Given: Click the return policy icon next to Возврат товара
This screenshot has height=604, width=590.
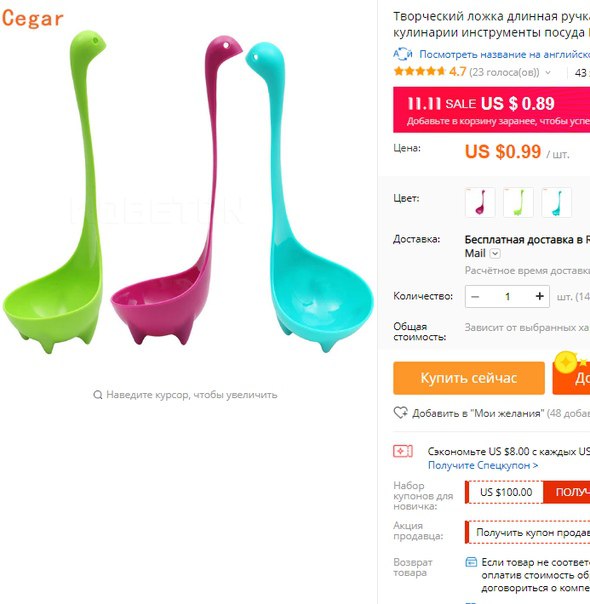Looking at the screenshot, I should [471, 562].
